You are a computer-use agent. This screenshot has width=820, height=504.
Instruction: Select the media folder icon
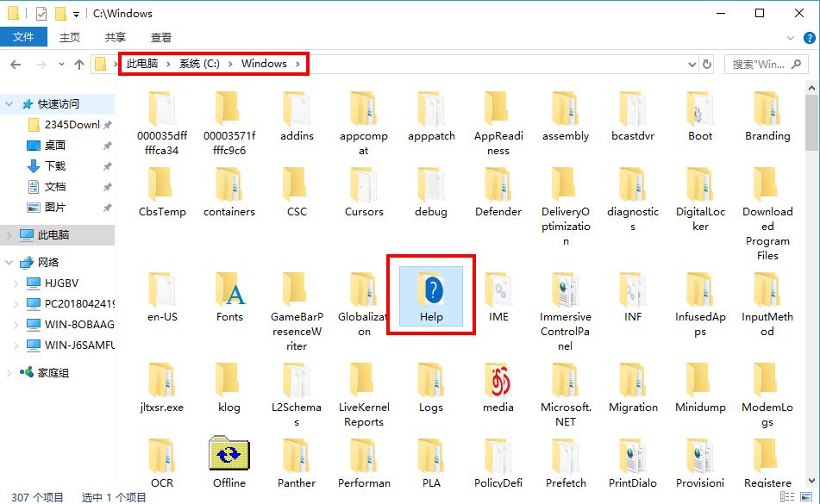(498, 382)
